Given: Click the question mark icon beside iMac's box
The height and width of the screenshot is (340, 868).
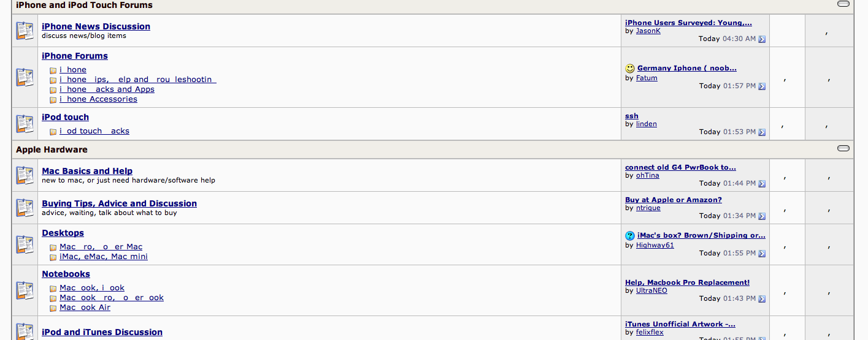Looking at the screenshot, I should click(x=630, y=236).
